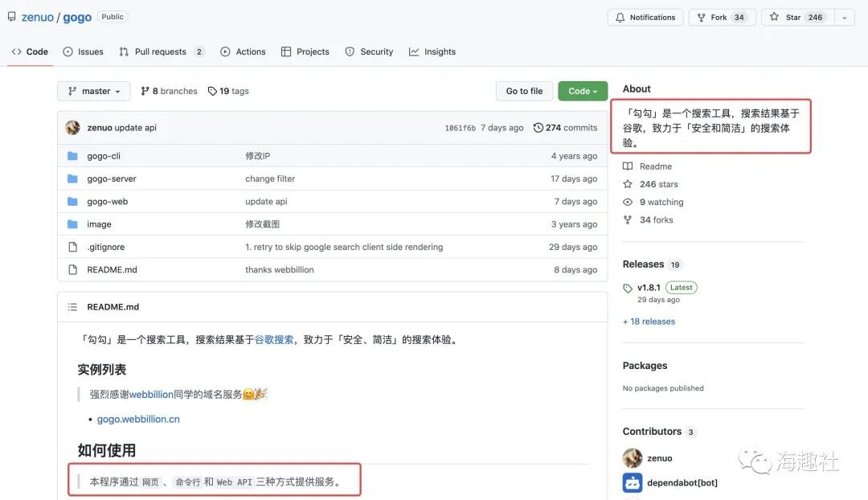Open the Pull requests tab

coord(162,51)
